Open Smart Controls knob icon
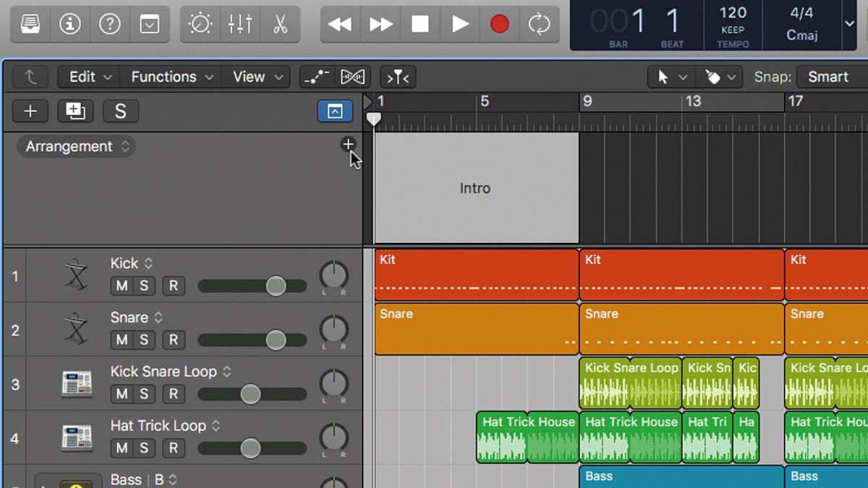The image size is (868, 488). [200, 23]
